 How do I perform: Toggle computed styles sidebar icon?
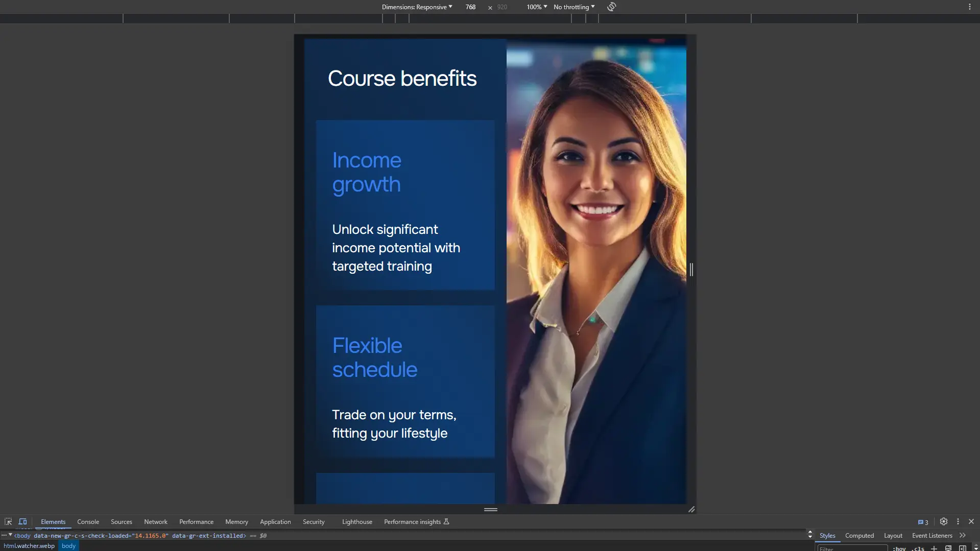coord(962,548)
